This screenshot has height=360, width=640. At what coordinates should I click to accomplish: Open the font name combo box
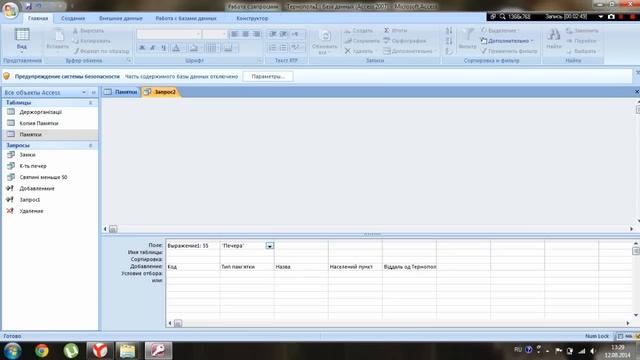169,34
